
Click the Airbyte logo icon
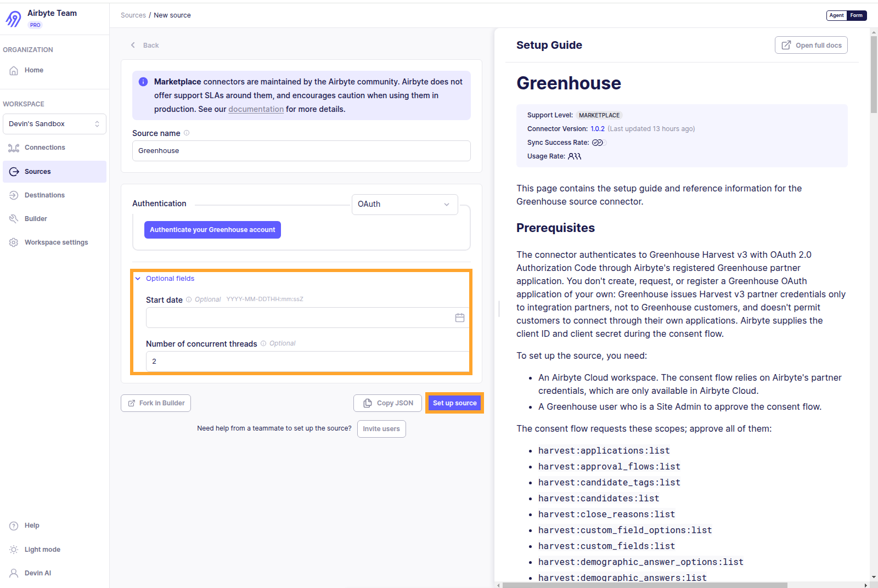pos(13,19)
